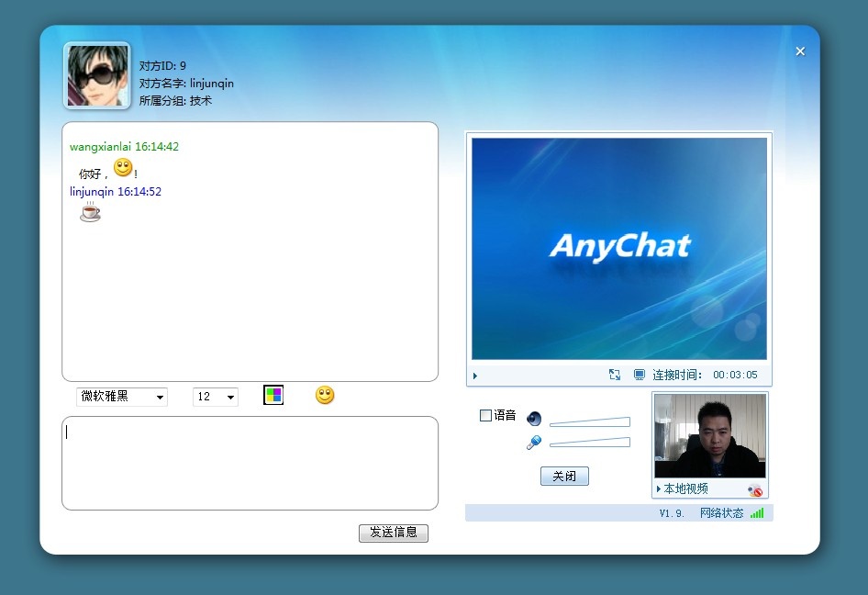Image resolution: width=868 pixels, height=595 pixels.
Task: Click the 'linjunqin 16:14:52' message header
Action: point(116,192)
